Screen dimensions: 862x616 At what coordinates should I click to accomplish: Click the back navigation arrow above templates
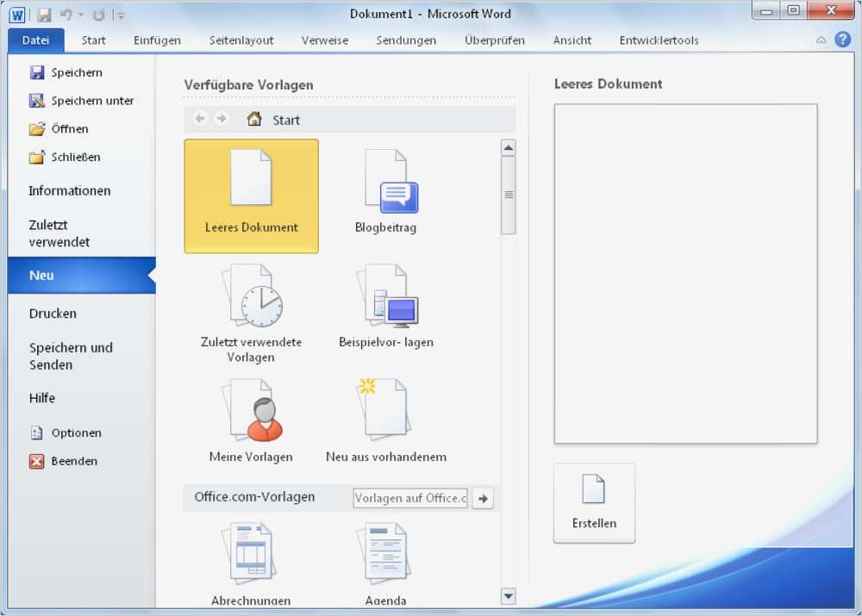pyautogui.click(x=199, y=118)
